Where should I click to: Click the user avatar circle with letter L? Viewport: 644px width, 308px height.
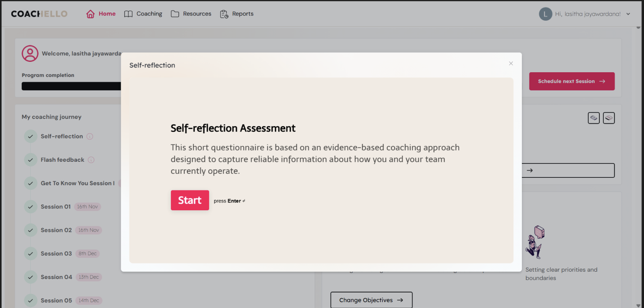tap(545, 14)
